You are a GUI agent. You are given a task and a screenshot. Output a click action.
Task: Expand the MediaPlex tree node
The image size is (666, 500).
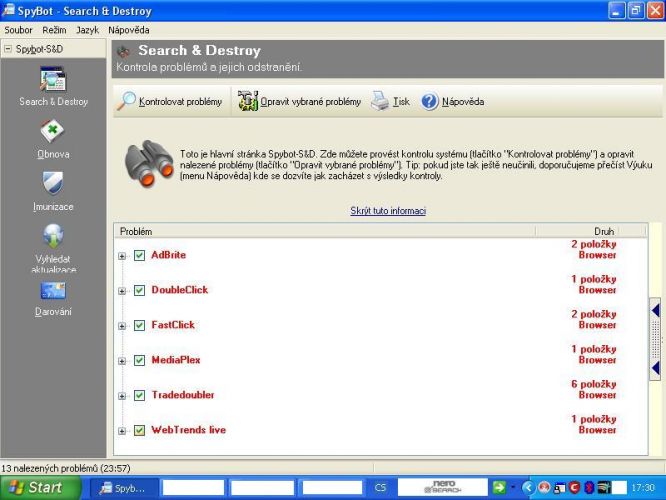(x=122, y=361)
